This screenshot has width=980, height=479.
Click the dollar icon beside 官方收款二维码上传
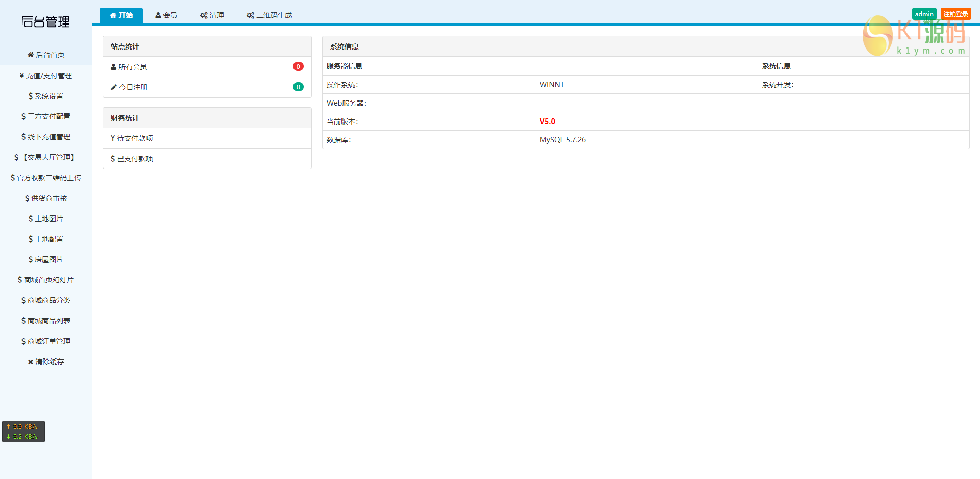13,178
